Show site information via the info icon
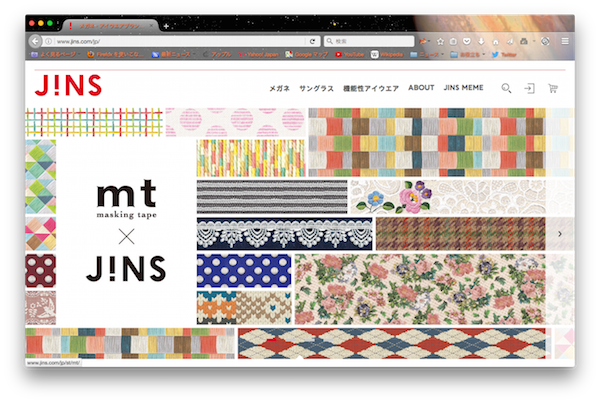This screenshot has height=403, width=600. (49, 41)
